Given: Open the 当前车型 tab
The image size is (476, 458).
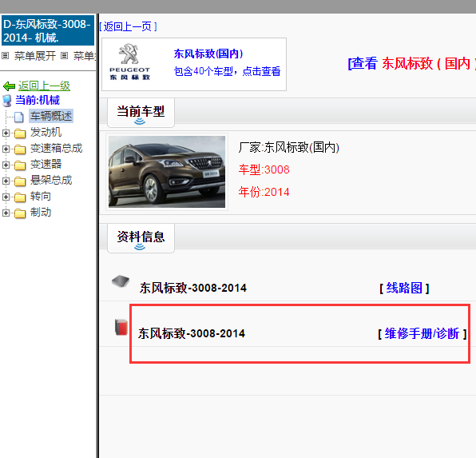Looking at the screenshot, I should pos(141,113).
